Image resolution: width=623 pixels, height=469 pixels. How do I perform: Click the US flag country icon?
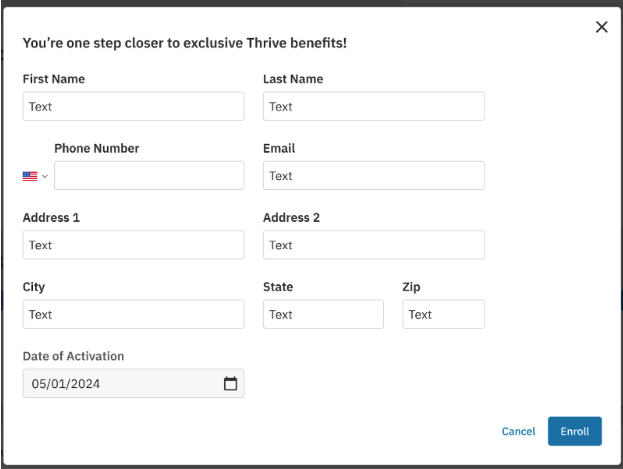click(30, 176)
